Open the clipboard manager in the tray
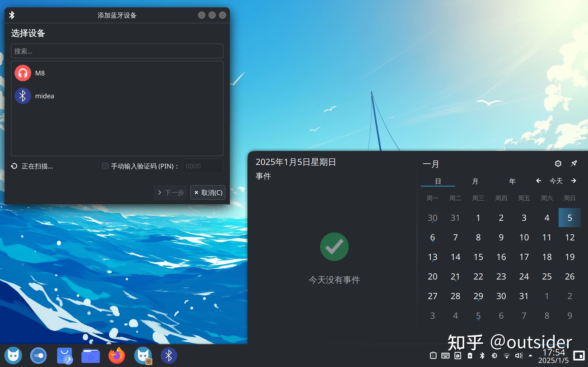The height and width of the screenshot is (367, 588). click(x=433, y=355)
